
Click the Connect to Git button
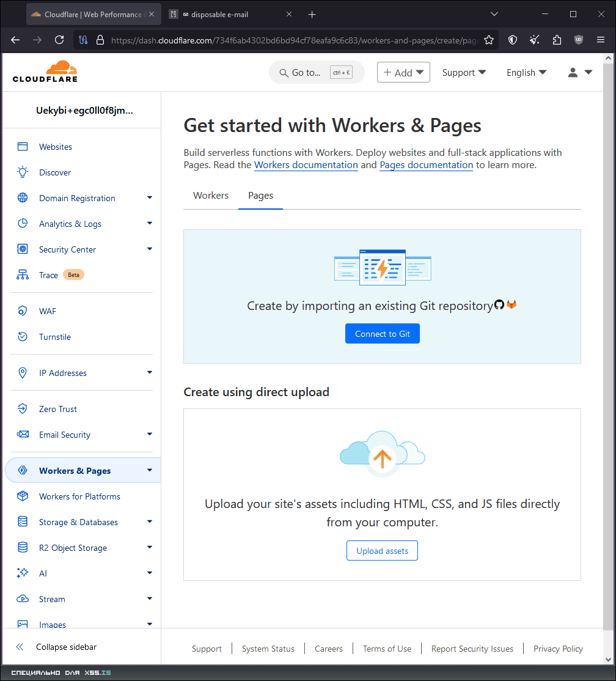(x=383, y=334)
